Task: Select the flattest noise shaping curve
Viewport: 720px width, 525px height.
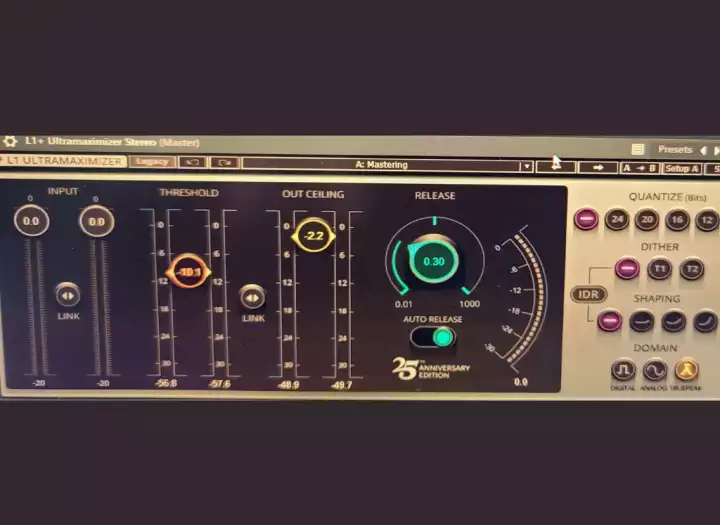Action: (641, 321)
